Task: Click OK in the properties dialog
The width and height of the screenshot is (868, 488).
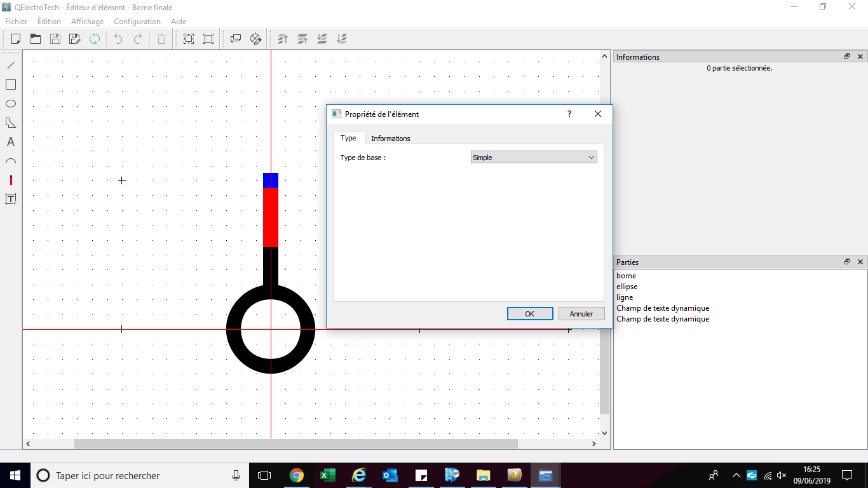Action: click(529, 314)
